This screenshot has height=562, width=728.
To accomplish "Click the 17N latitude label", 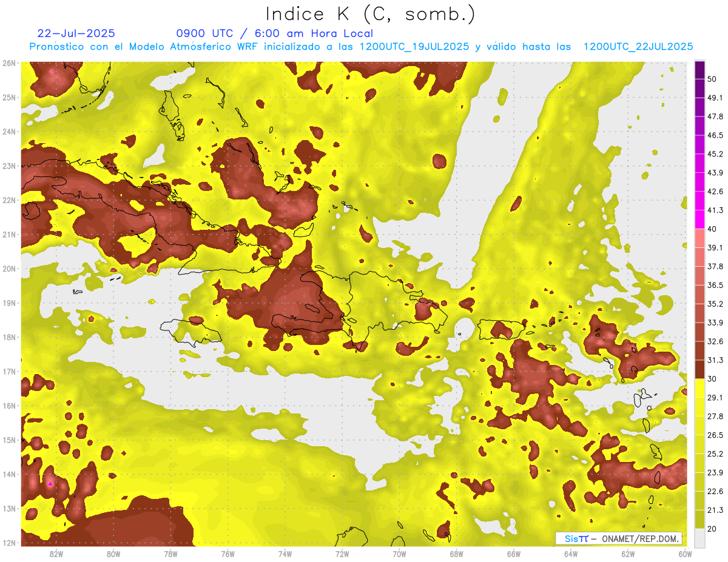I will [8, 371].
